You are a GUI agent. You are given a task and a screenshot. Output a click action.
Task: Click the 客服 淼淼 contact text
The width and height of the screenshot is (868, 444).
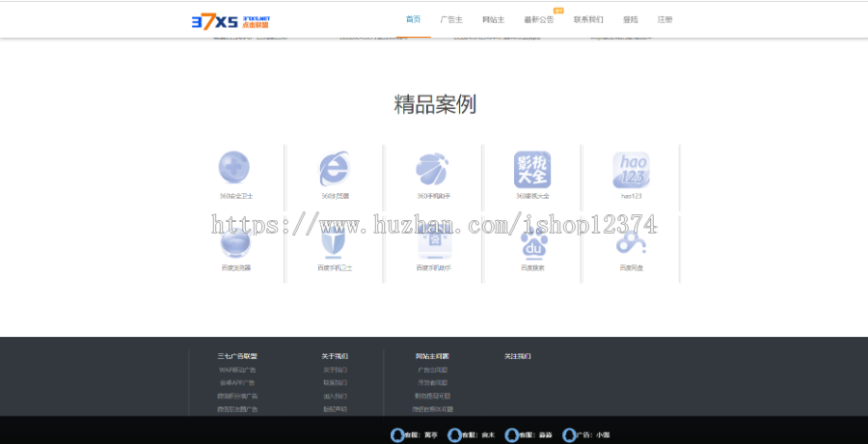point(536,435)
